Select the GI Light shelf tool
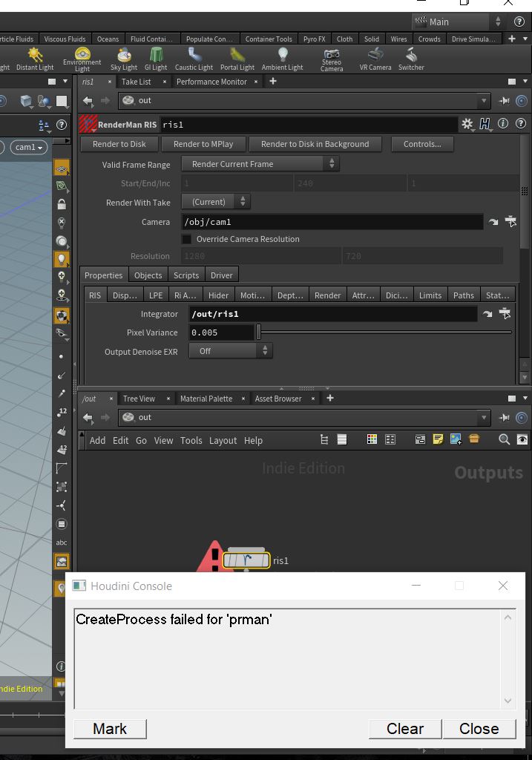Viewport: 532px width, 760px height. pyautogui.click(x=156, y=59)
